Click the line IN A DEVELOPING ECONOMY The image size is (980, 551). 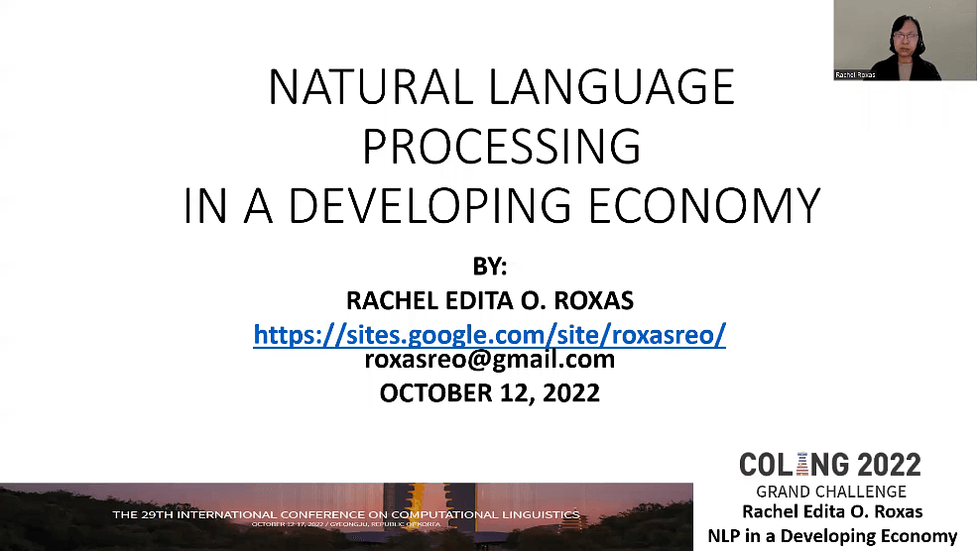[x=501, y=205]
